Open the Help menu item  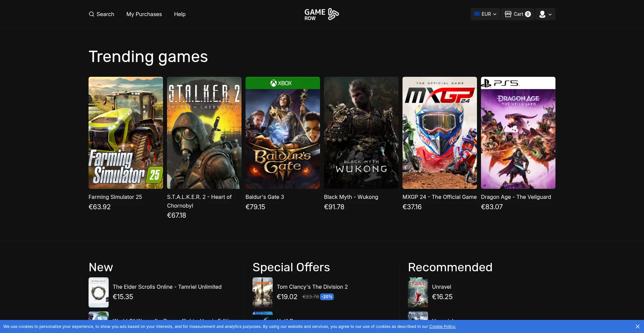[x=179, y=14]
